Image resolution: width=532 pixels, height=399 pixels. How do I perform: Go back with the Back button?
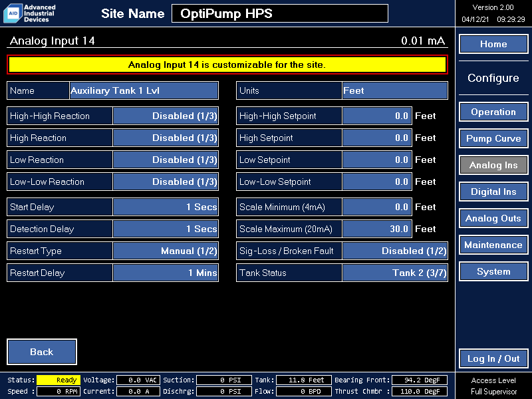[42, 352]
